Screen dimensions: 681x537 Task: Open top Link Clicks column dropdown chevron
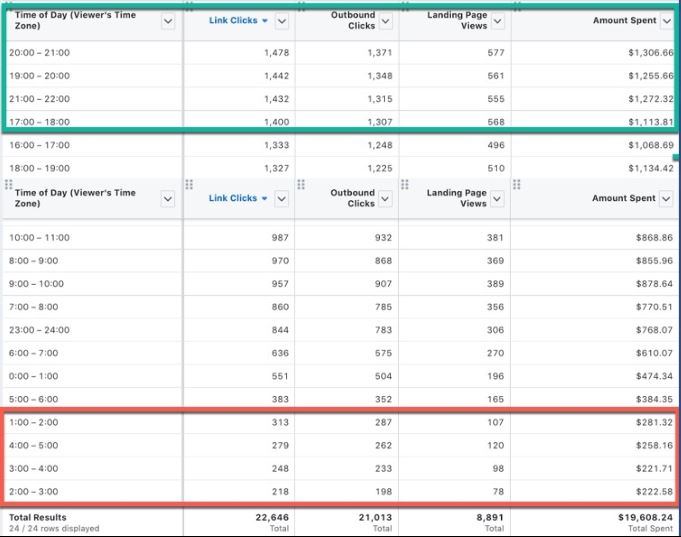point(282,21)
